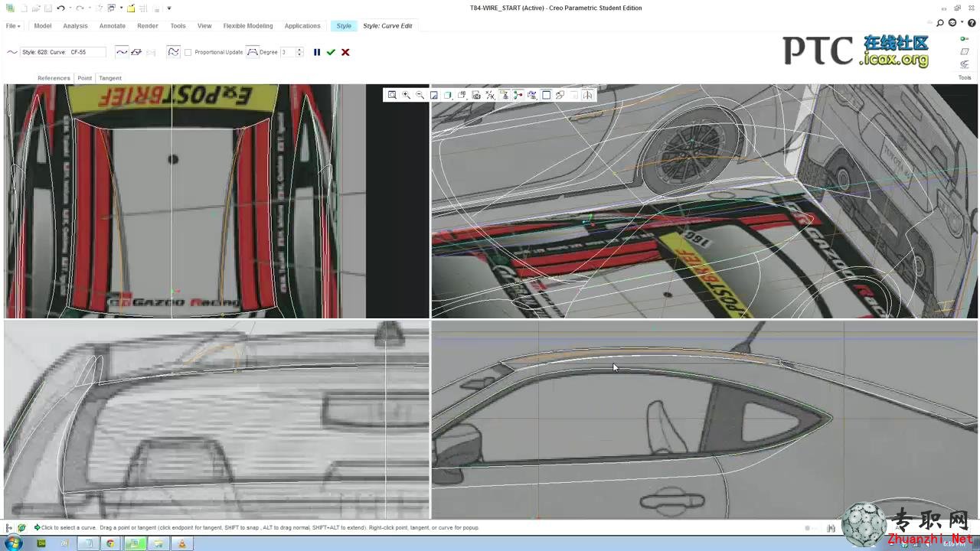Image resolution: width=980 pixels, height=551 pixels.
Task: Click the Zoom Out magnifier icon
Action: pyautogui.click(x=420, y=95)
